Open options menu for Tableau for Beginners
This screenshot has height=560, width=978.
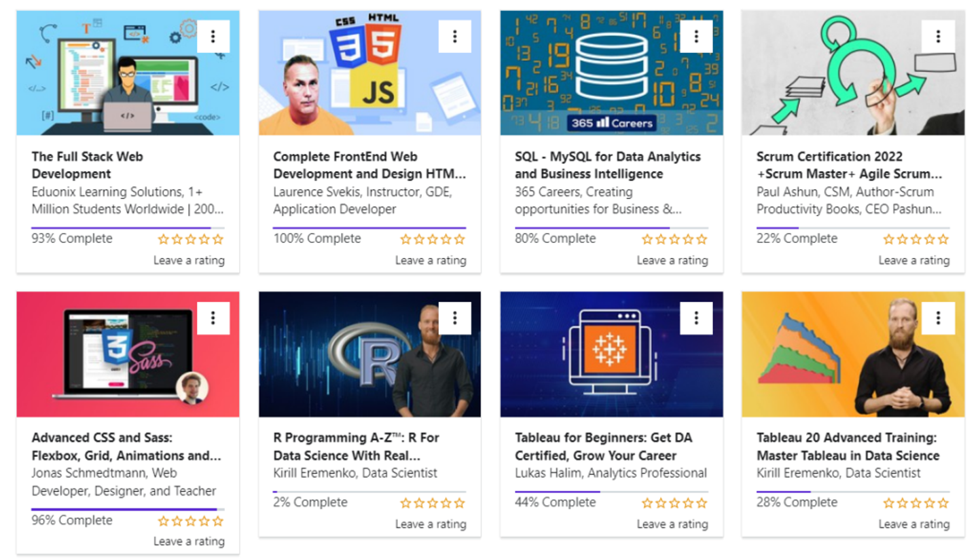(695, 317)
